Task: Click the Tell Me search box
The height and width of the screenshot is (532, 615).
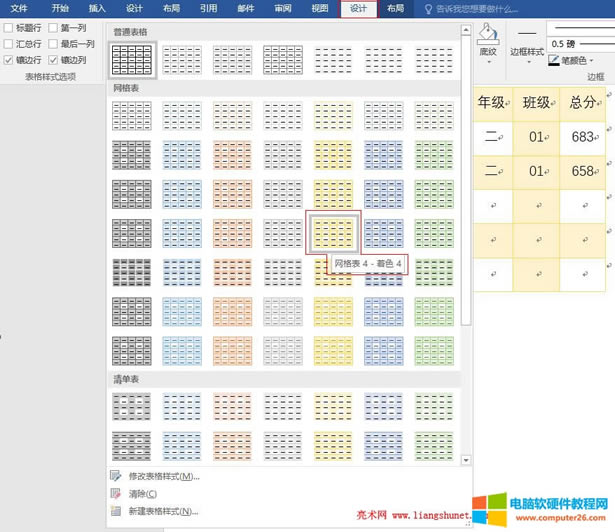Action: pyautogui.click(x=477, y=9)
